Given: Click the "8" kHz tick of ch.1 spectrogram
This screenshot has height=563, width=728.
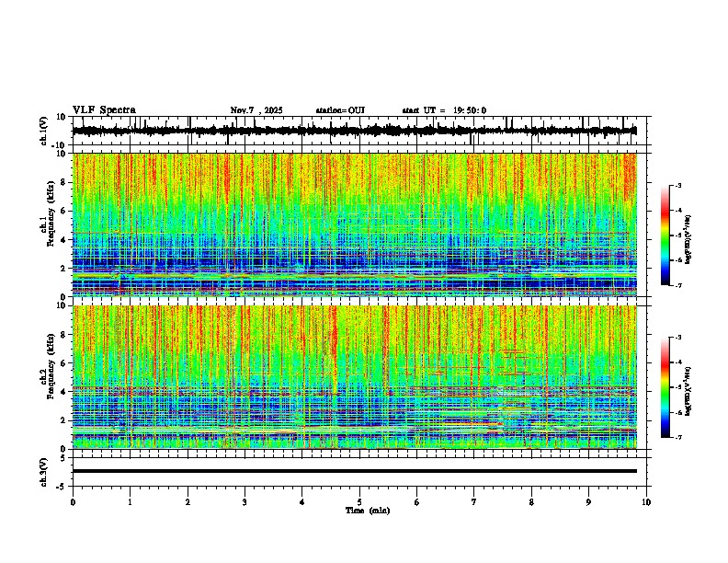Looking at the screenshot, I should (64, 182).
